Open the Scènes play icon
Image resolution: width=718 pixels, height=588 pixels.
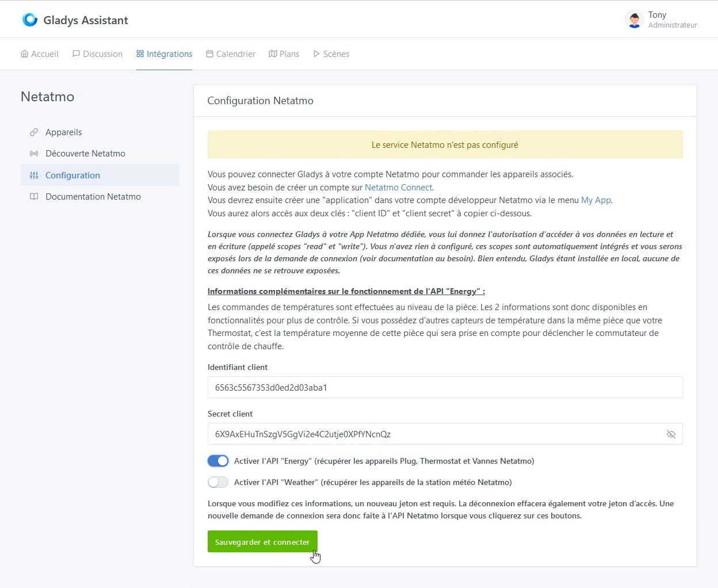(x=316, y=53)
